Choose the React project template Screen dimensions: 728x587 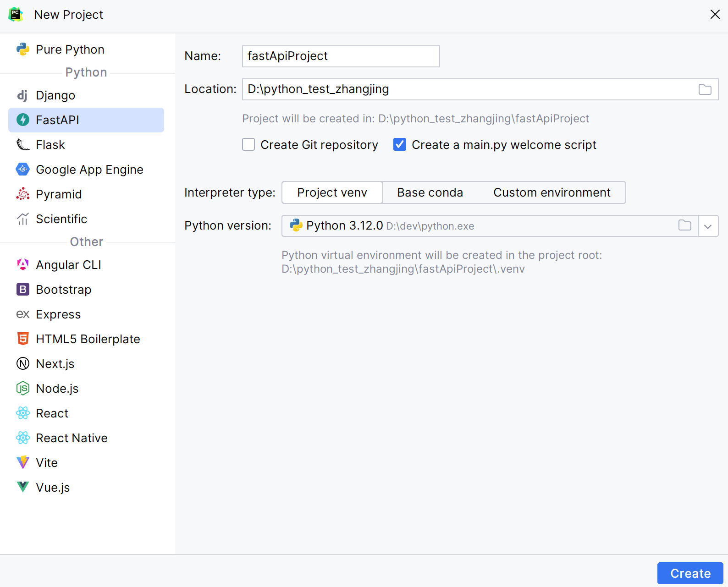[86, 413]
